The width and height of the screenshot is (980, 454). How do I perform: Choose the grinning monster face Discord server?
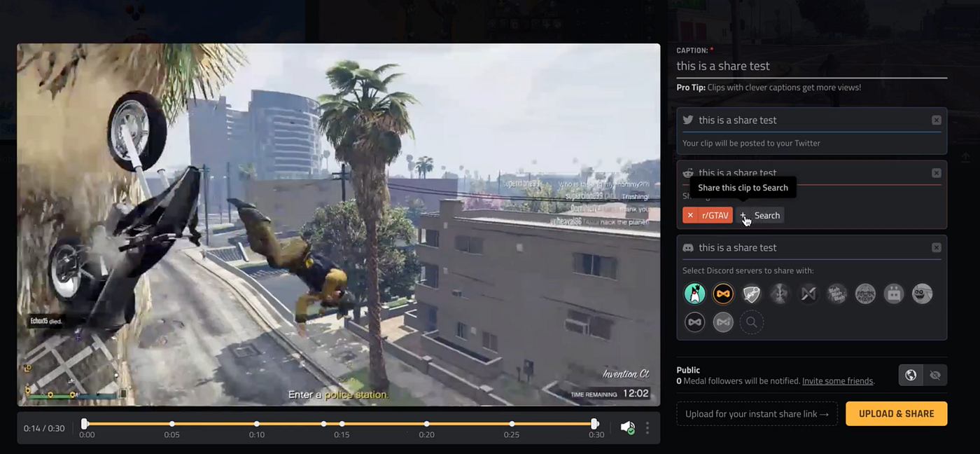point(923,294)
